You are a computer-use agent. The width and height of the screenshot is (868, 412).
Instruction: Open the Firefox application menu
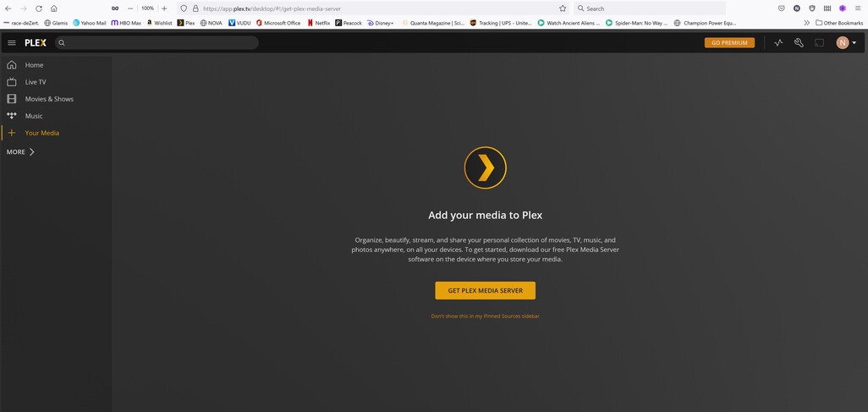[x=858, y=8]
